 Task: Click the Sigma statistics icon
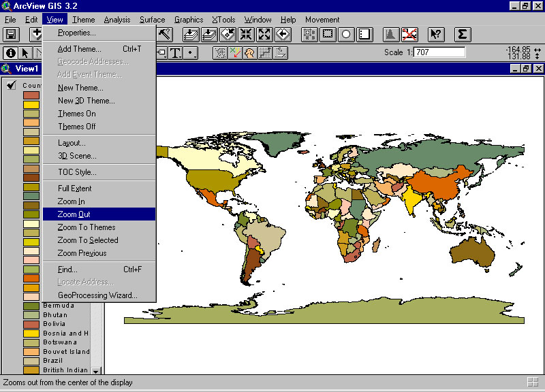pyautogui.click(x=463, y=34)
